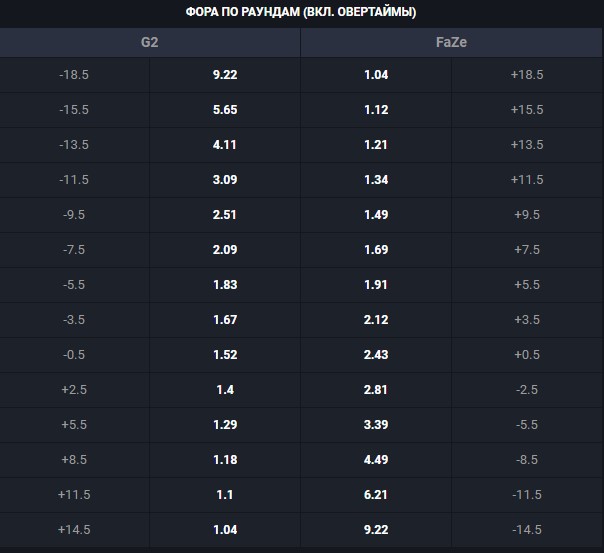The image size is (604, 553).
Task: Click the -3.5 handicap label under G2
Action: (74, 320)
